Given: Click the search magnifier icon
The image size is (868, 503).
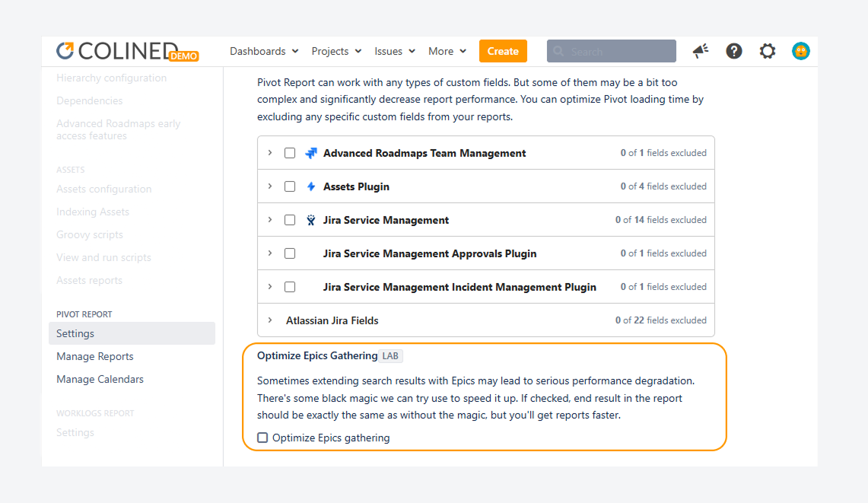Looking at the screenshot, I should coord(558,51).
